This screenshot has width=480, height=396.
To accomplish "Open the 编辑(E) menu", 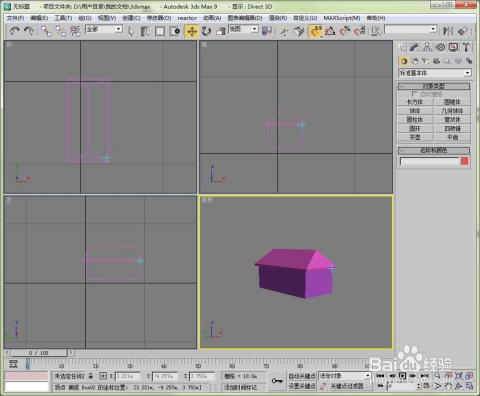I will click(39, 18).
